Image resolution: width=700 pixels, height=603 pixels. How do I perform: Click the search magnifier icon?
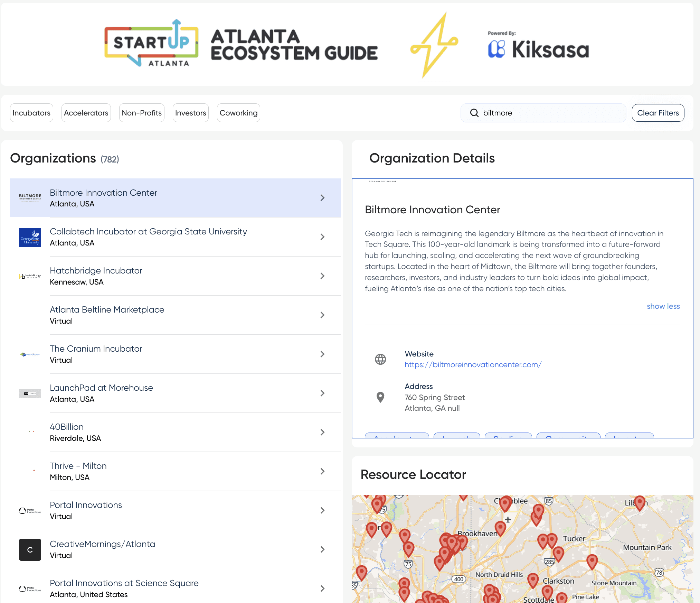click(x=474, y=113)
